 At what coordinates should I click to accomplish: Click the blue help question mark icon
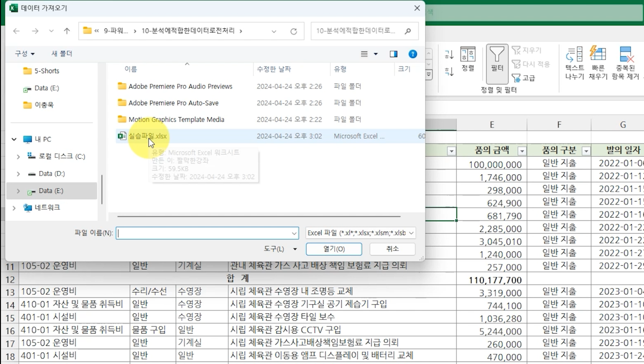412,54
